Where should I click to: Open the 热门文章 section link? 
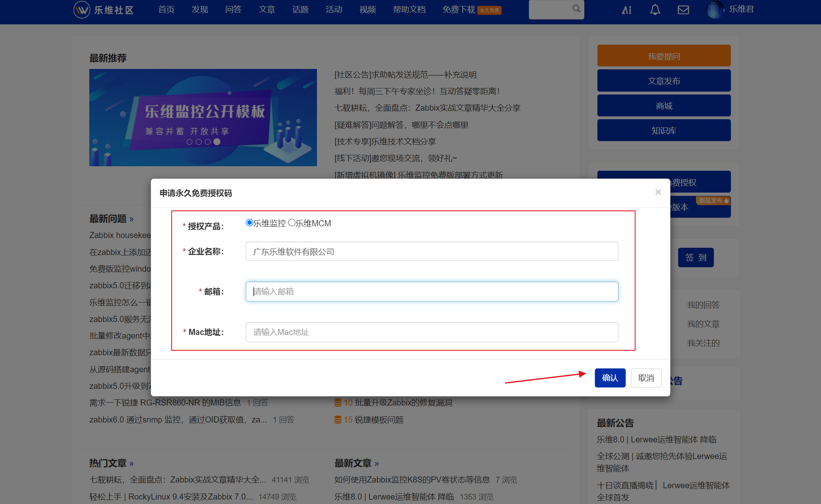pyautogui.click(x=112, y=463)
